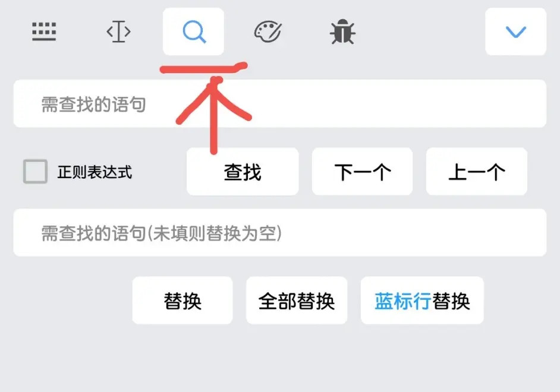Focus the 需查找的语句 search input
The height and width of the screenshot is (392, 560).
coord(279,103)
